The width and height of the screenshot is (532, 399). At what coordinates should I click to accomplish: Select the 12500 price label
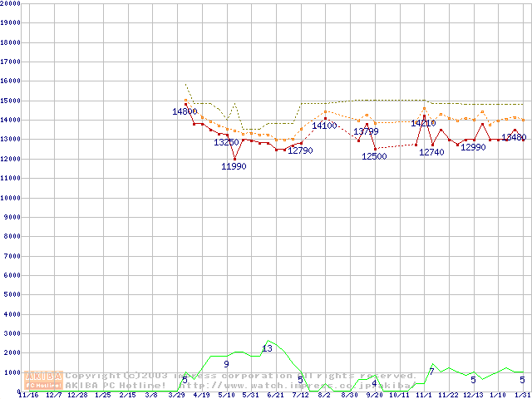[374, 156]
